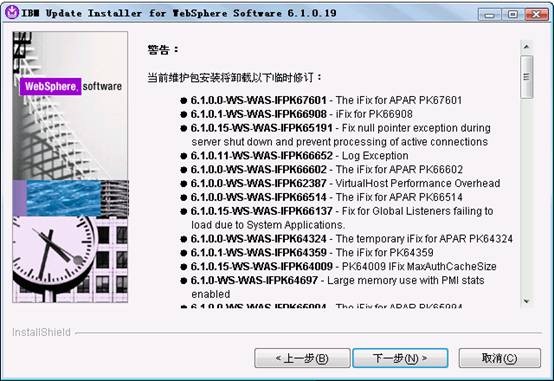Click the 当前维护包安装将卸载以下临时修订 sentence
The width and height of the screenshot is (554, 381).
point(234,77)
